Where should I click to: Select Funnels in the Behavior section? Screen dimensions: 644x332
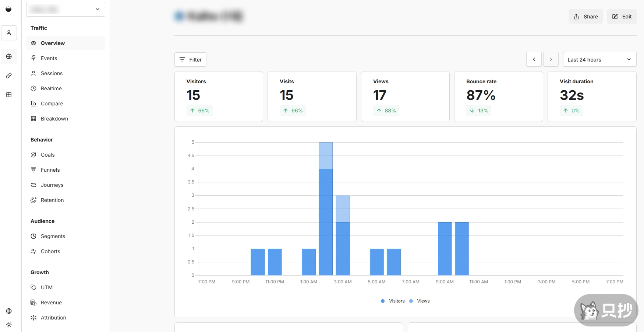coord(50,170)
